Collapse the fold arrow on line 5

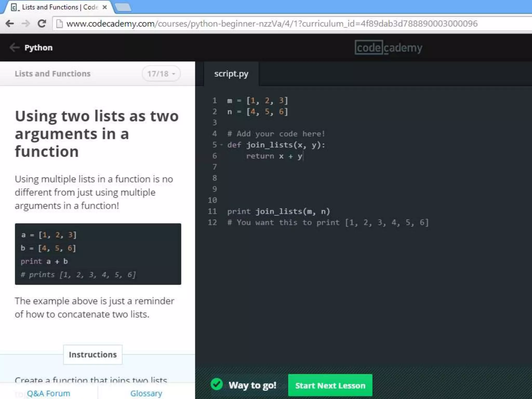click(x=222, y=145)
